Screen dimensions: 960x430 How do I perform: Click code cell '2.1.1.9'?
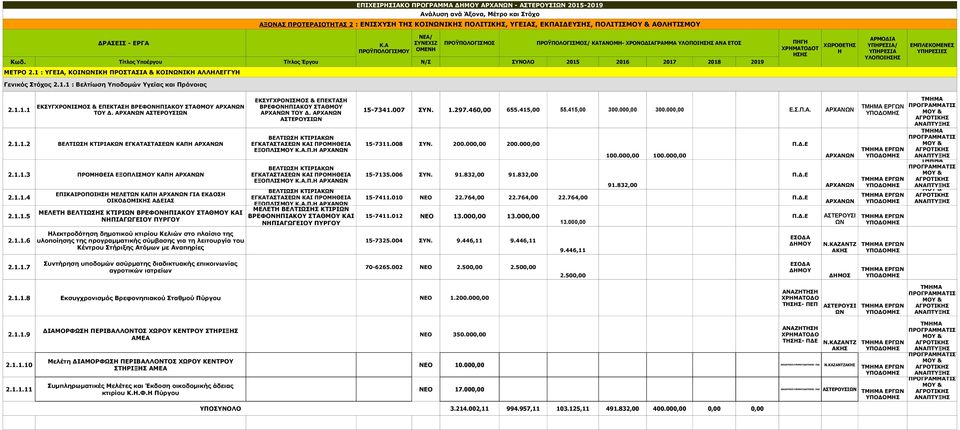[18, 334]
